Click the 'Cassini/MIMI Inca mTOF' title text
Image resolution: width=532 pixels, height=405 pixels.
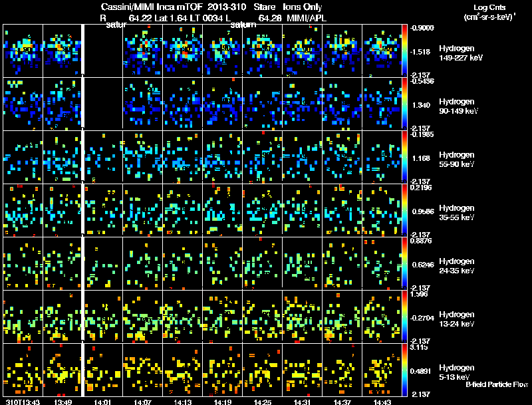coord(152,7)
